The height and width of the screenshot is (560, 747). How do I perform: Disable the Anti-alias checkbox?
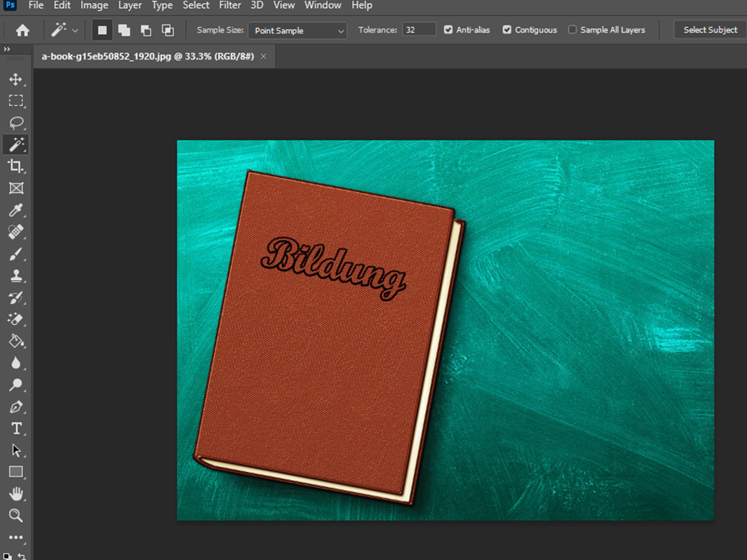(448, 29)
